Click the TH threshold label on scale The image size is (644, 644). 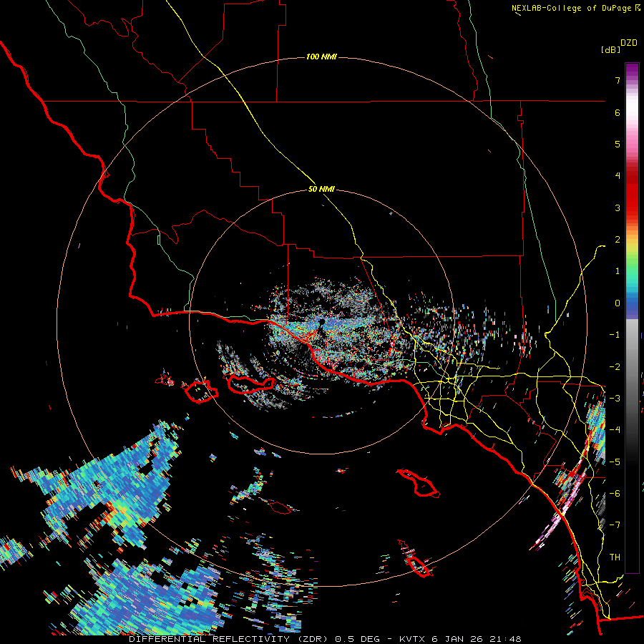tap(615, 557)
